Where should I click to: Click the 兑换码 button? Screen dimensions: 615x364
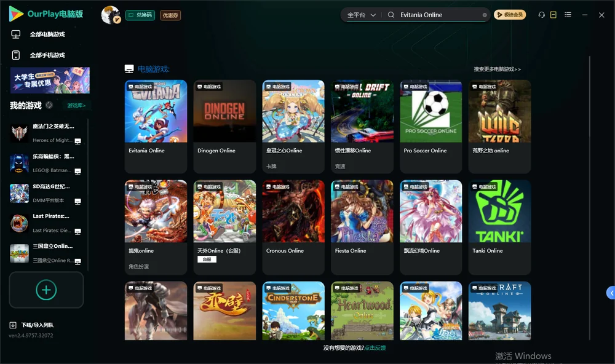tap(140, 15)
